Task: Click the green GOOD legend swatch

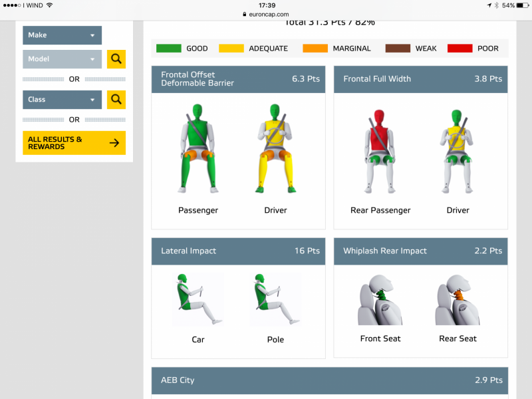Action: coord(168,49)
